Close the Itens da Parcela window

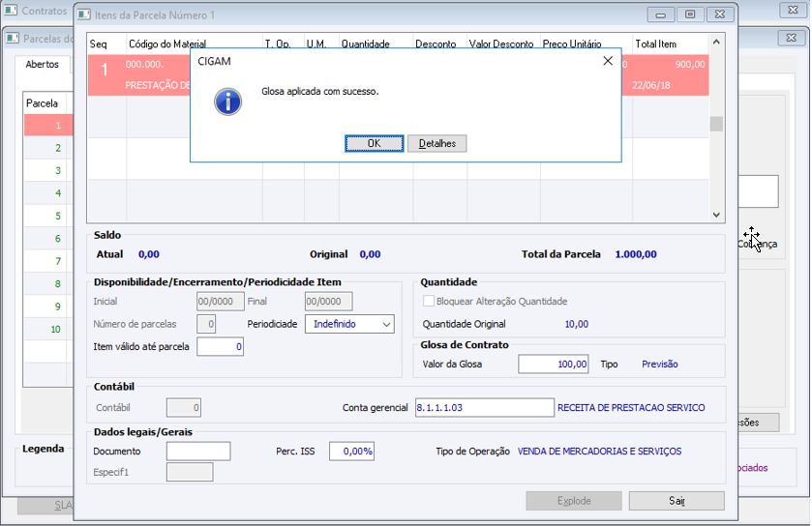[x=720, y=15]
